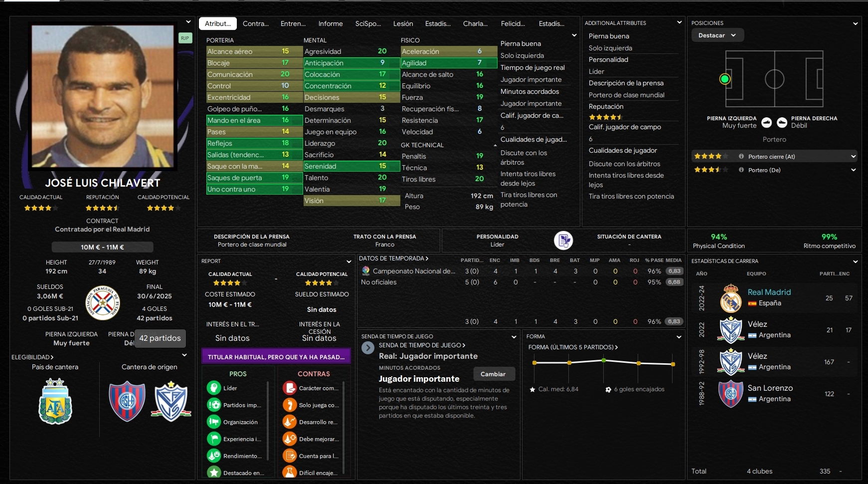
Task: Click the Desarrollo re... con icon
Action: pos(290,422)
